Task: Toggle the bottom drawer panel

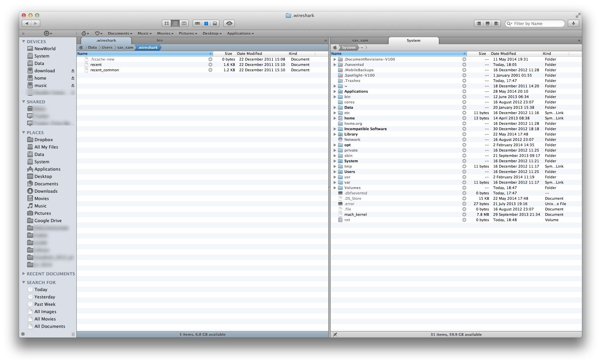Action: point(487,23)
